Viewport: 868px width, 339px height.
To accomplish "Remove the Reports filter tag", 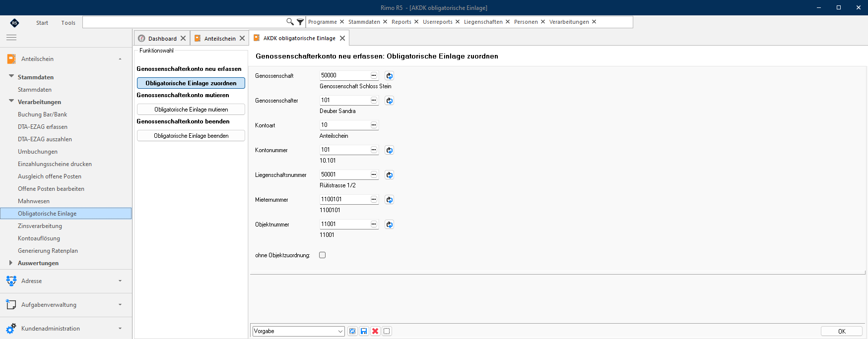I will [x=416, y=22].
